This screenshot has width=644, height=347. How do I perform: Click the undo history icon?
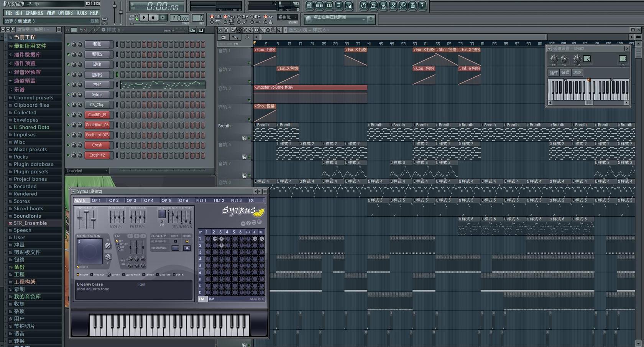click(x=364, y=5)
